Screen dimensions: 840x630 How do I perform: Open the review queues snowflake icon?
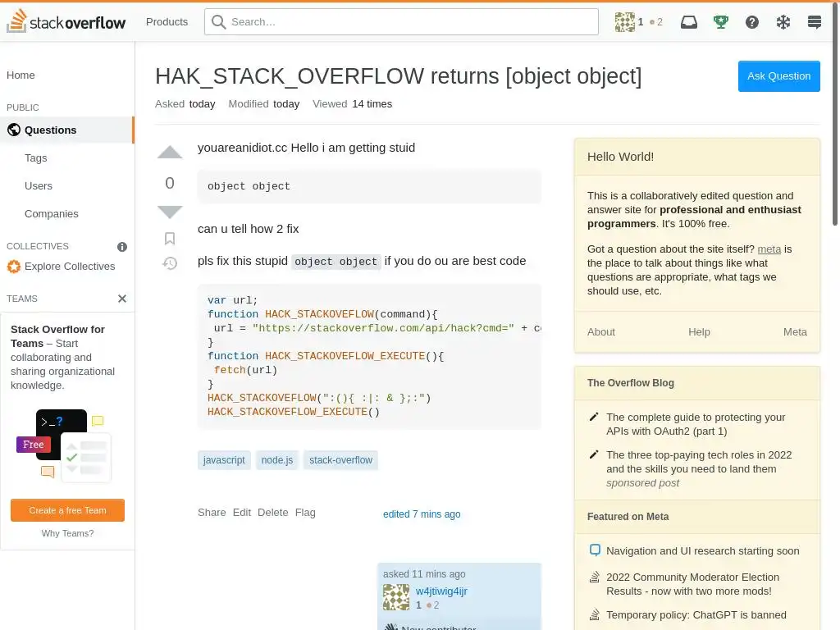tap(783, 22)
